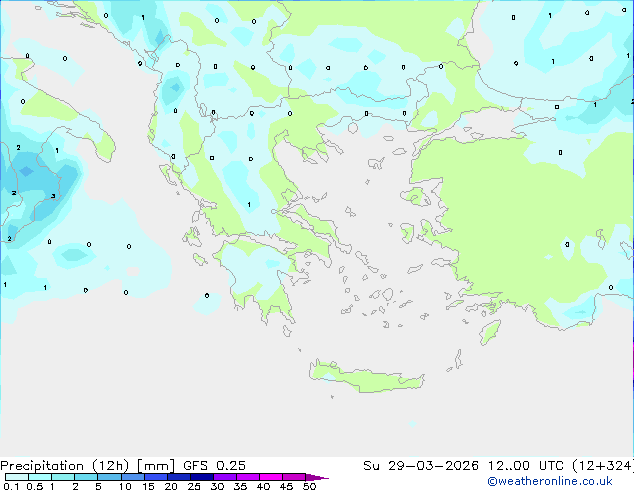Screen dimensions: 634x490
Task: Click the "0.5" legend scale label
Action: click(34, 486)
